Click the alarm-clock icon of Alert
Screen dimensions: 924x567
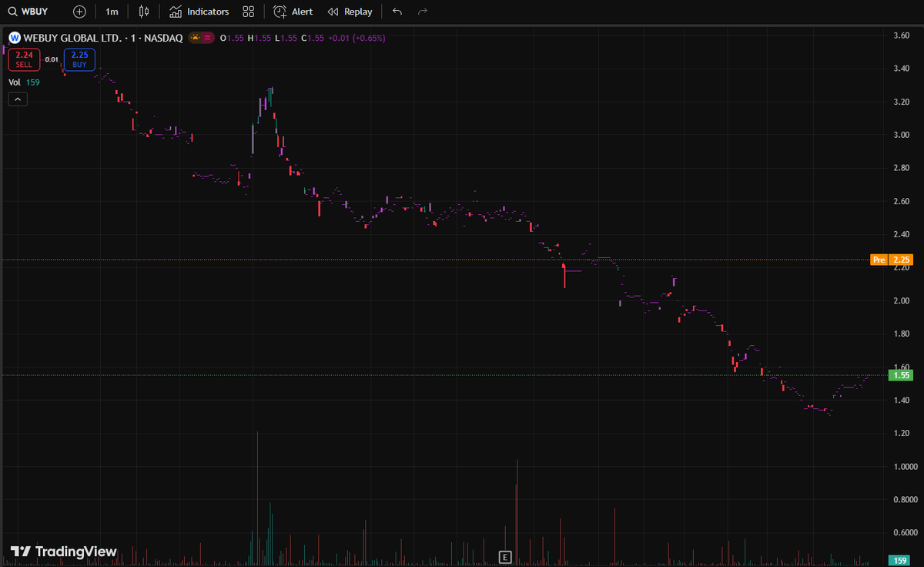click(280, 12)
